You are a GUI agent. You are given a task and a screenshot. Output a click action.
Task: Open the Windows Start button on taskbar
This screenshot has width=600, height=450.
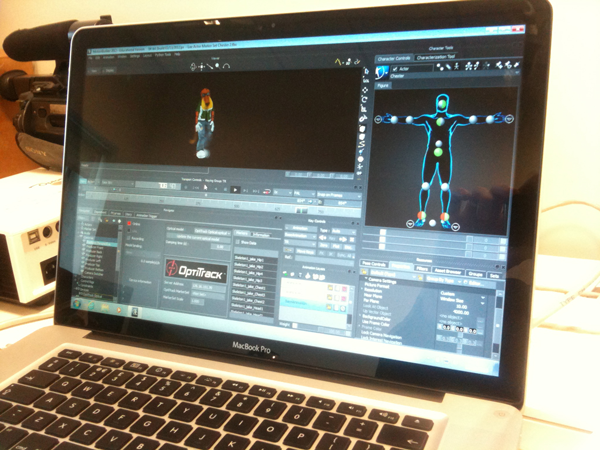point(77,304)
